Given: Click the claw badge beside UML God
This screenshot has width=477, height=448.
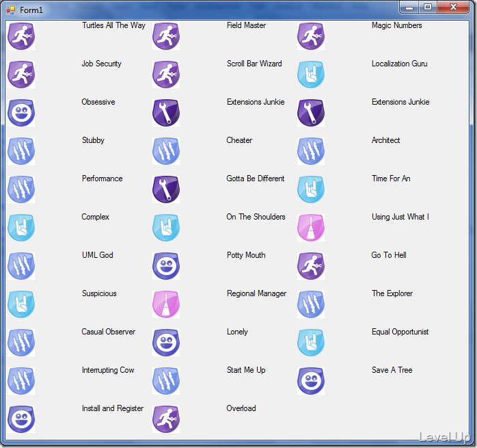Looking at the screenshot, I should coord(21,266).
